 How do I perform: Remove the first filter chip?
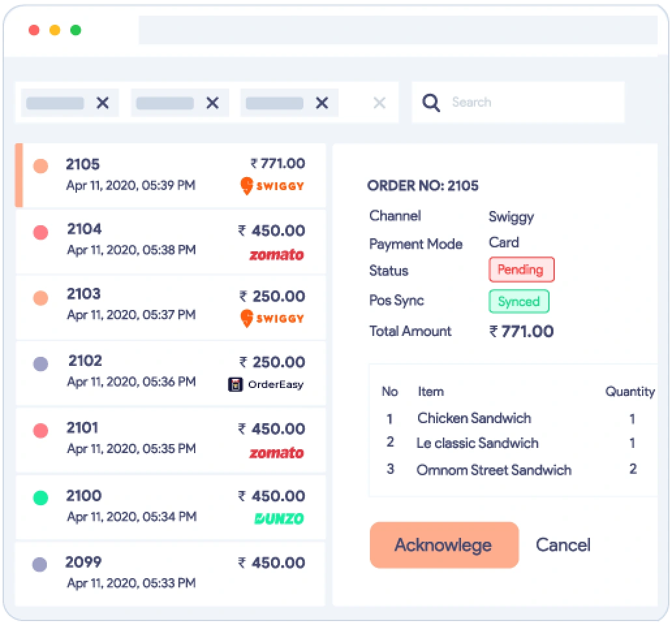pos(102,102)
